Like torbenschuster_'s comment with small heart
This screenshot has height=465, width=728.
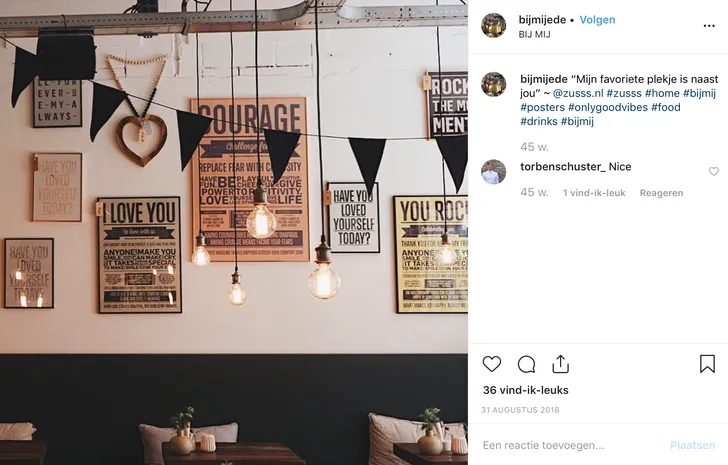tap(714, 171)
